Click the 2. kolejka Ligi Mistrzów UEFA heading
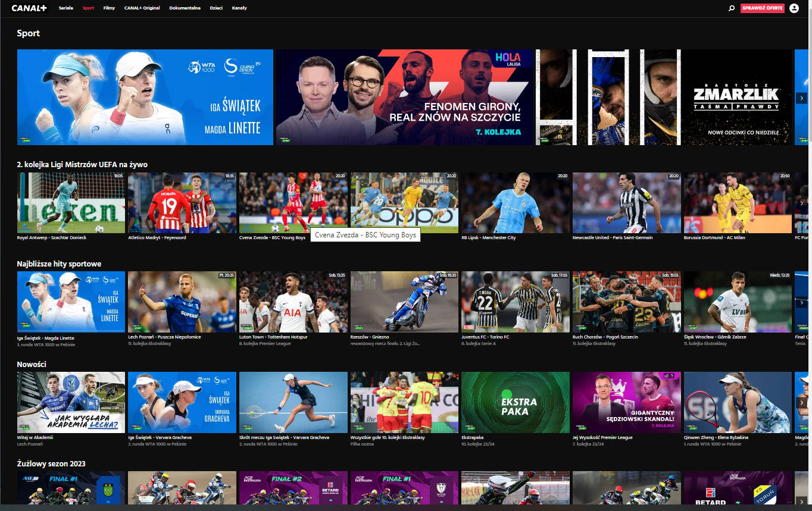 coord(82,164)
